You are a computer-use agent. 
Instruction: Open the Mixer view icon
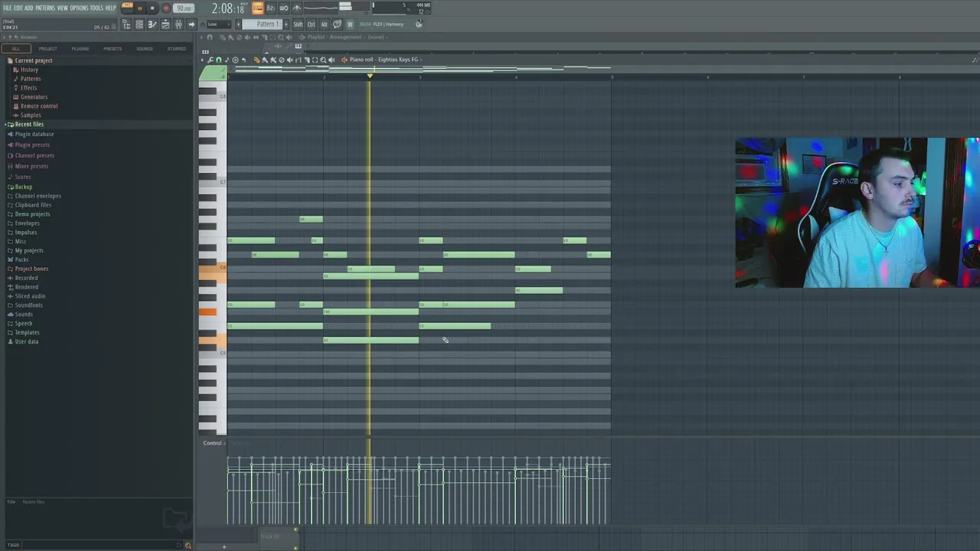tap(178, 24)
